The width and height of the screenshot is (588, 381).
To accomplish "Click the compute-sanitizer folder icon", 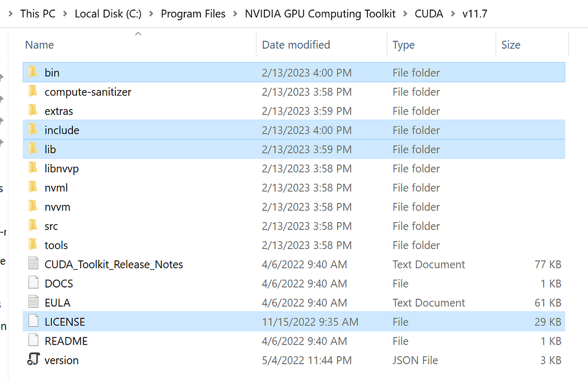I will (x=33, y=91).
